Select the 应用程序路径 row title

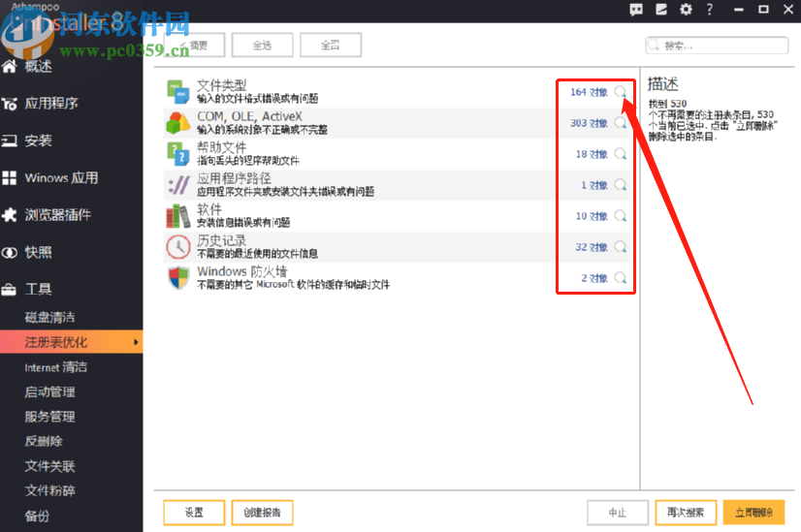point(234,178)
